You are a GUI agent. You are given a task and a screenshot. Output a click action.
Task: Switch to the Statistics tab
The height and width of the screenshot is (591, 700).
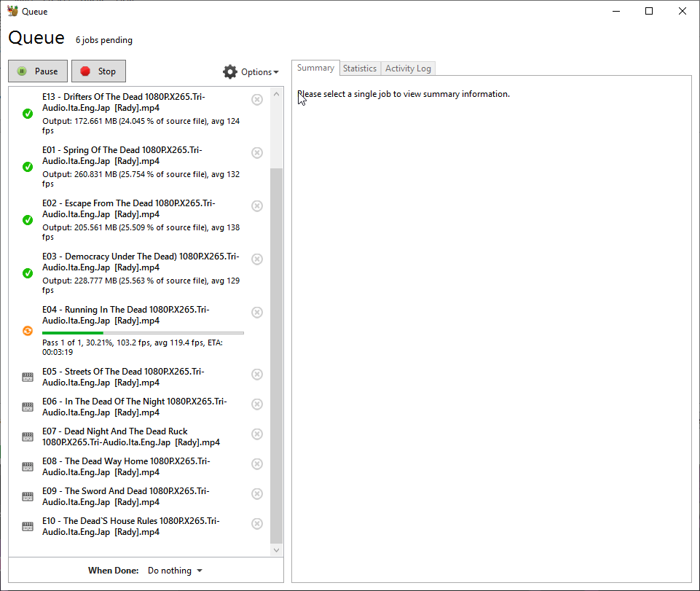tap(360, 69)
